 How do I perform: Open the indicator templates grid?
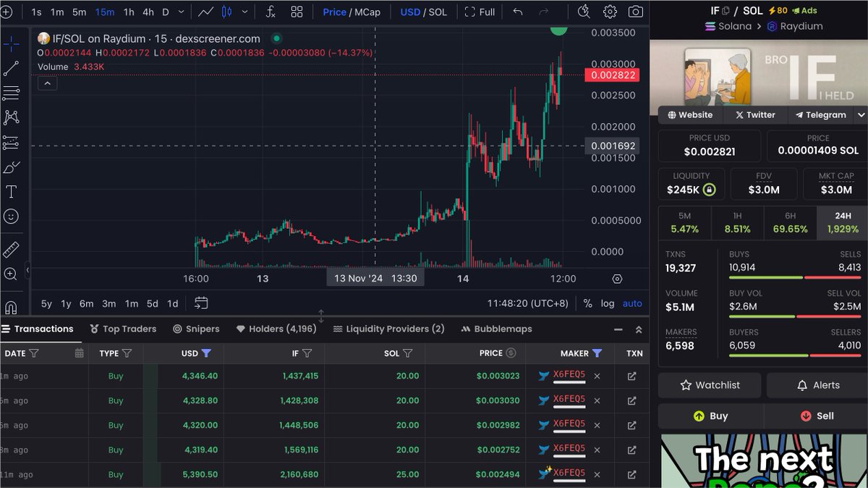coord(297,12)
